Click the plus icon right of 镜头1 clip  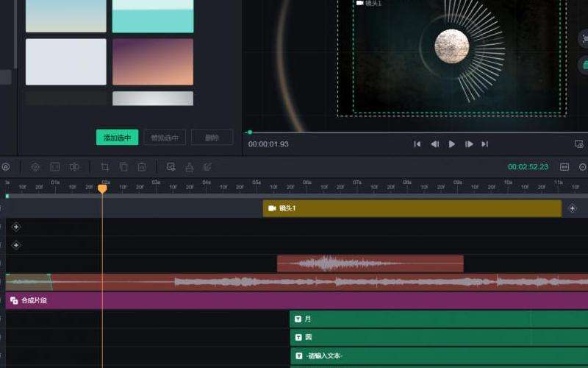(573, 209)
